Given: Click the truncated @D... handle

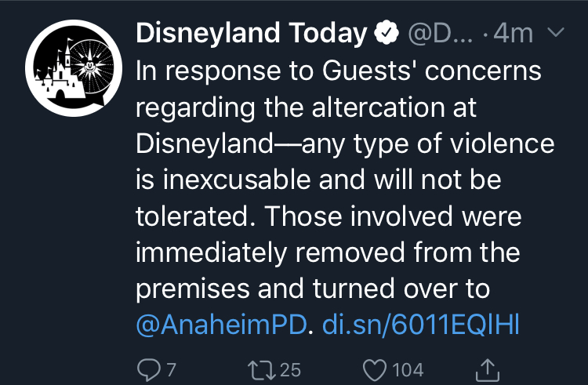Looking at the screenshot, I should point(441,34).
